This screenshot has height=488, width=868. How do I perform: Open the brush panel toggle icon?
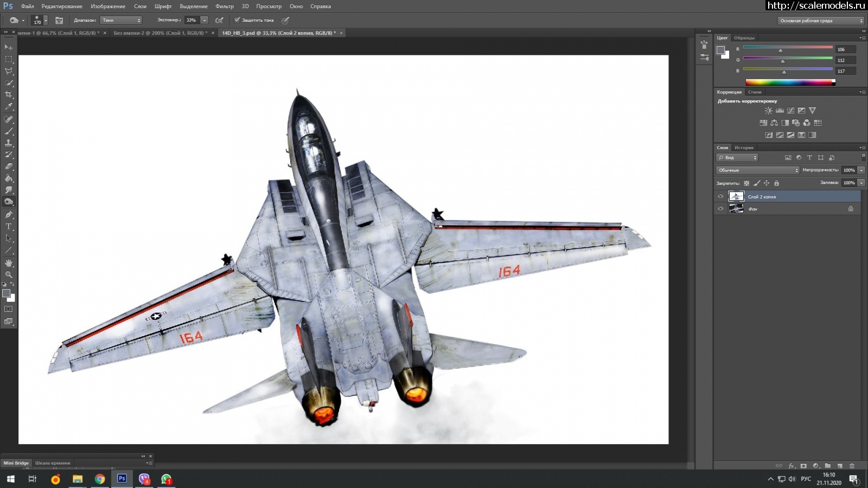[x=59, y=21]
